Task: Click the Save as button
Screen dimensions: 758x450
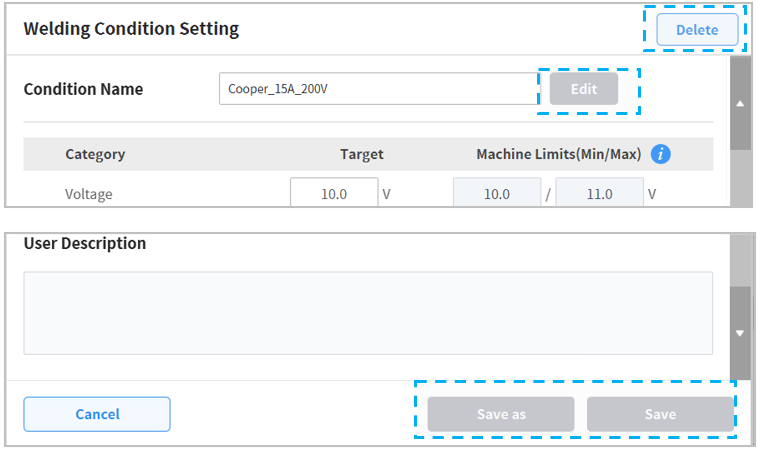Action: 500,414
